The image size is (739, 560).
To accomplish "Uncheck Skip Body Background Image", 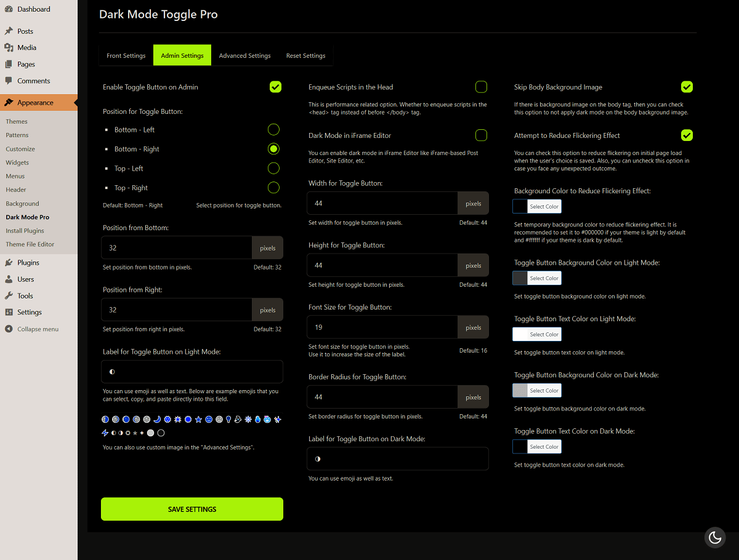I will tap(687, 87).
